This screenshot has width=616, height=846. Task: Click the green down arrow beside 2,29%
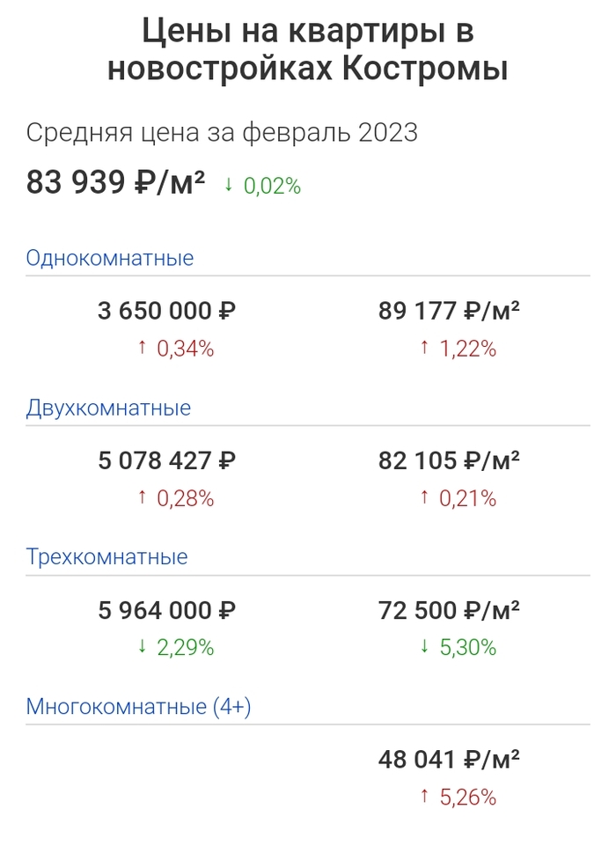click(x=142, y=648)
